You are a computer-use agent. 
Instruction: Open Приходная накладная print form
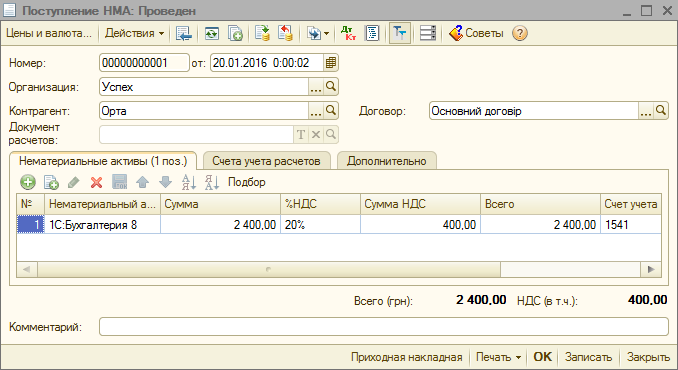pos(406,357)
